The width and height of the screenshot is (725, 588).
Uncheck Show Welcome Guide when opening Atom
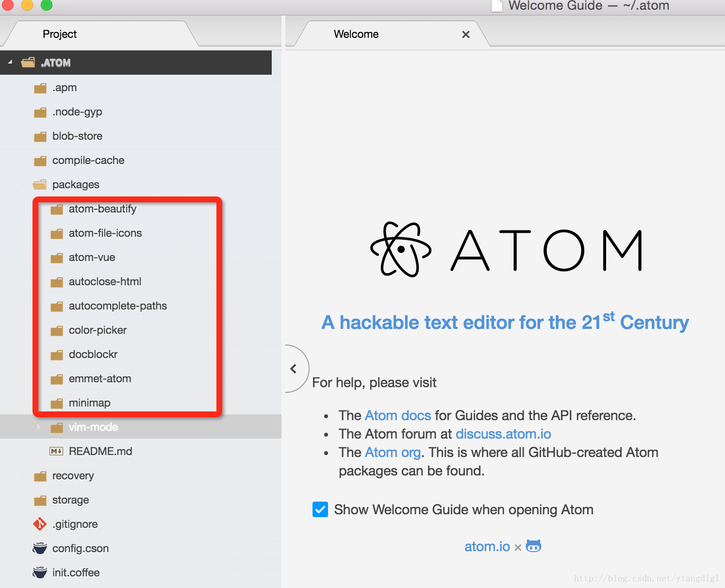[320, 509]
